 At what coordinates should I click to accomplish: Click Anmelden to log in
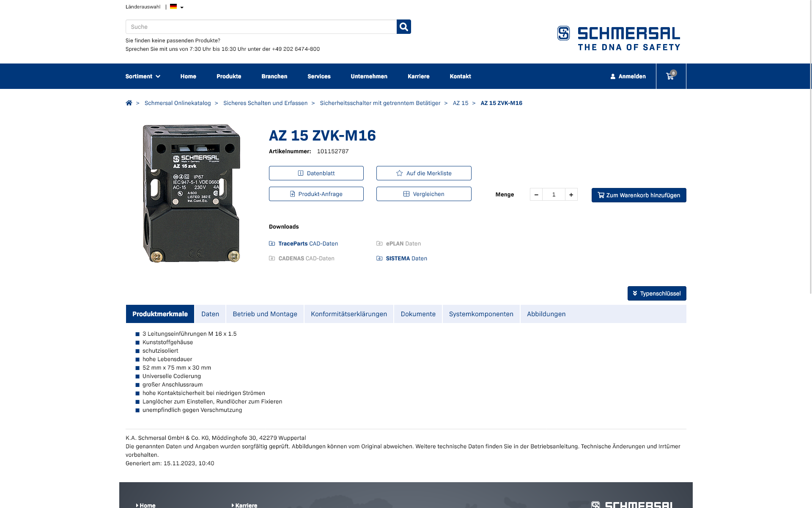coord(628,76)
